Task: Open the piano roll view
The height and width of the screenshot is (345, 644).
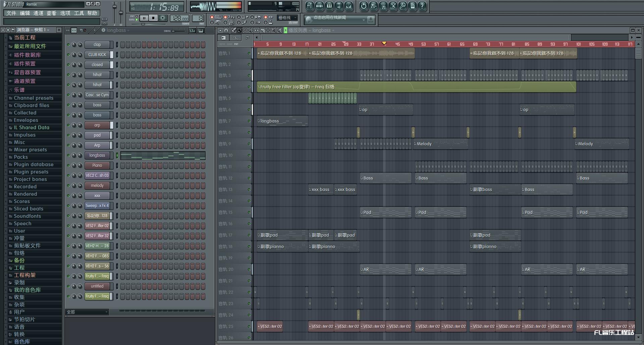Action: coord(329,6)
